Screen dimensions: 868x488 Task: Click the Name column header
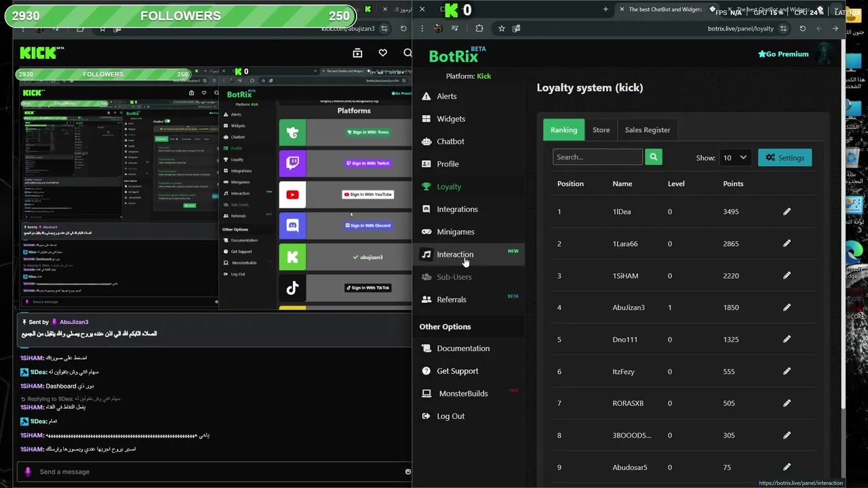[622, 184]
